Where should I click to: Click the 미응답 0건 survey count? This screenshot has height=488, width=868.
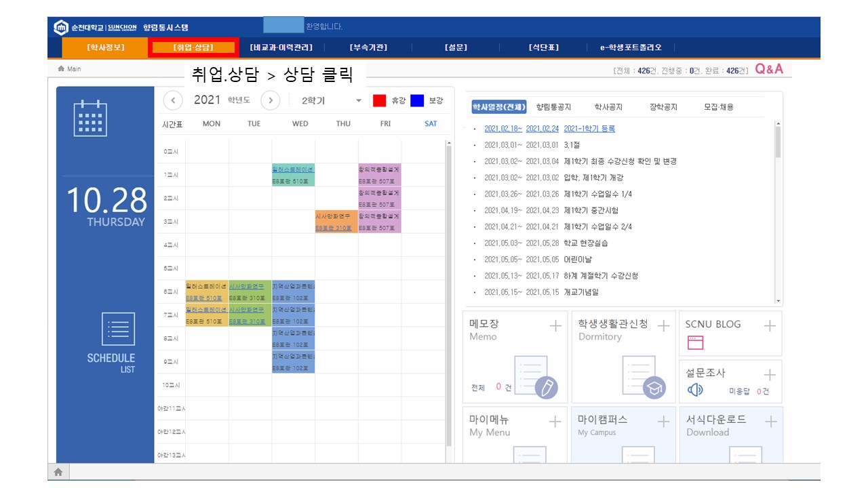(749, 391)
